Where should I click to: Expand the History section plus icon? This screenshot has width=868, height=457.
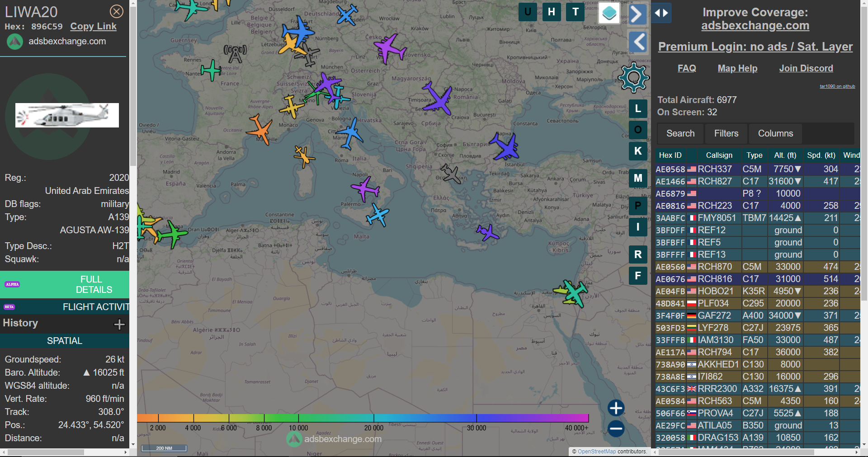click(119, 324)
